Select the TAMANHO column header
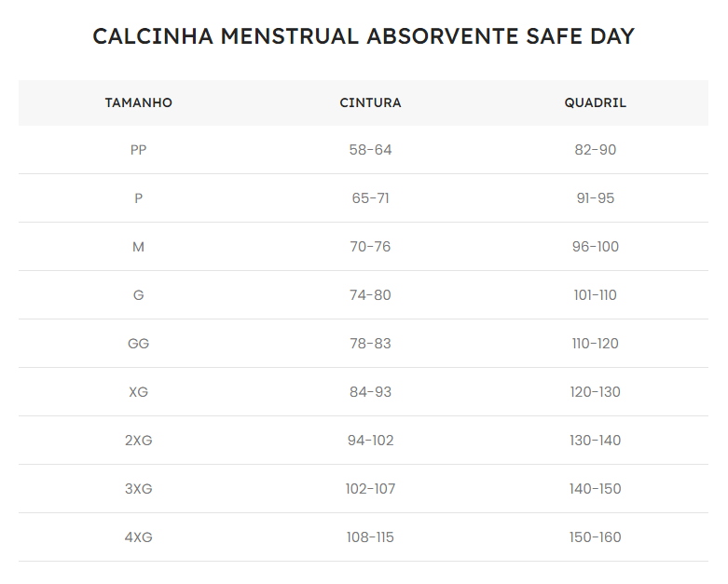The height and width of the screenshot is (584, 728). [138, 102]
